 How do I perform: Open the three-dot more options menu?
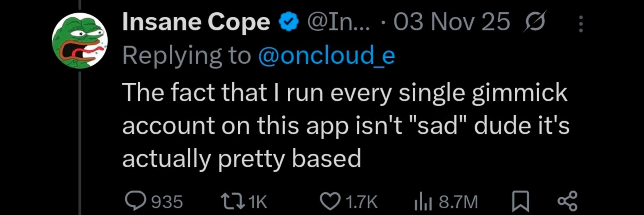581,23
